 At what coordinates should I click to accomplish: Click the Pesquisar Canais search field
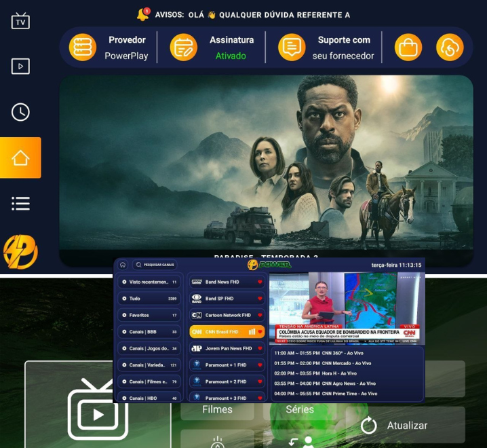(155, 265)
